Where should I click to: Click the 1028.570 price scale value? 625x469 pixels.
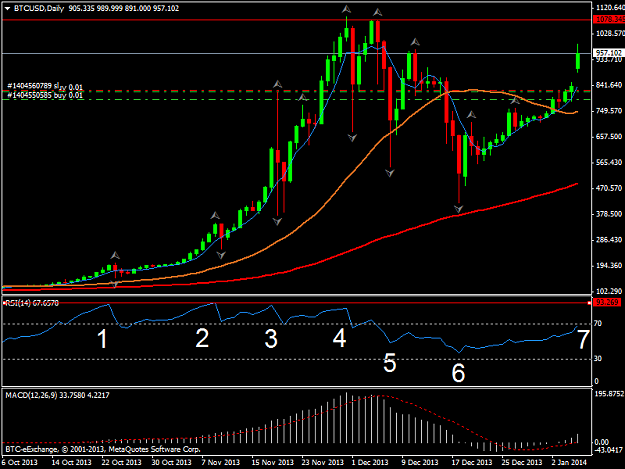(x=609, y=33)
